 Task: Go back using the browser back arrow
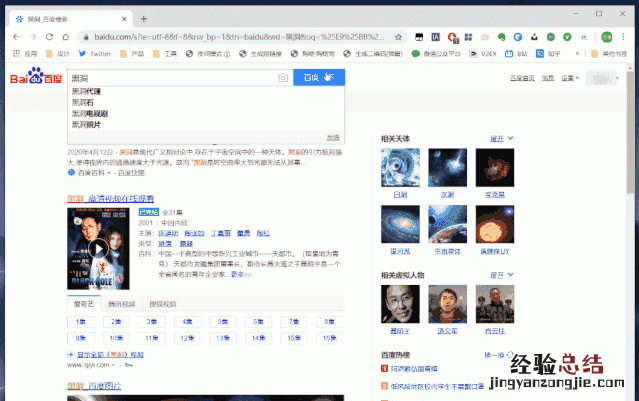click(16, 37)
